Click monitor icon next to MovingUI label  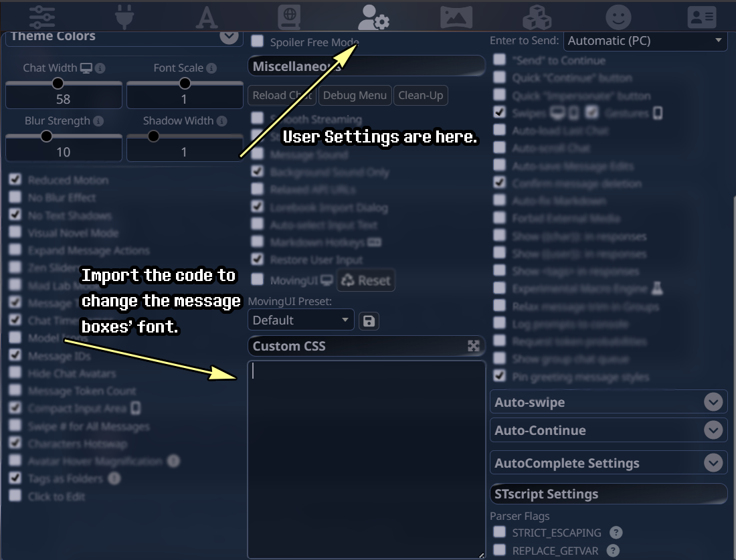pyautogui.click(x=327, y=280)
